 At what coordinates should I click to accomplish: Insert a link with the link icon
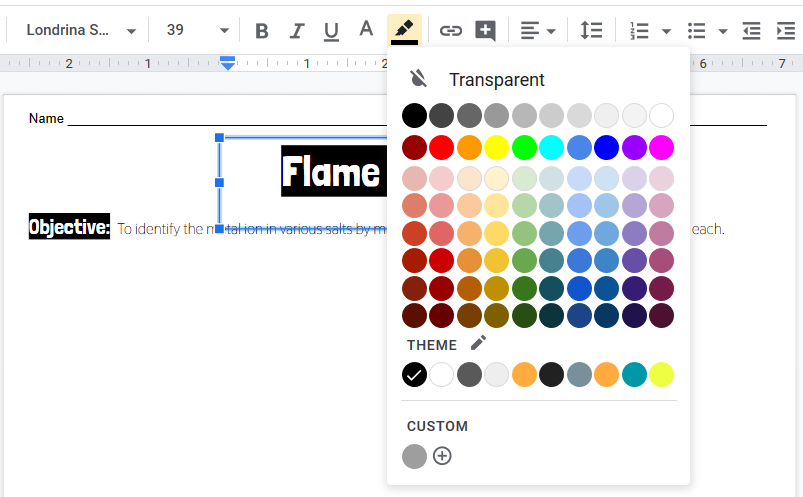(451, 31)
